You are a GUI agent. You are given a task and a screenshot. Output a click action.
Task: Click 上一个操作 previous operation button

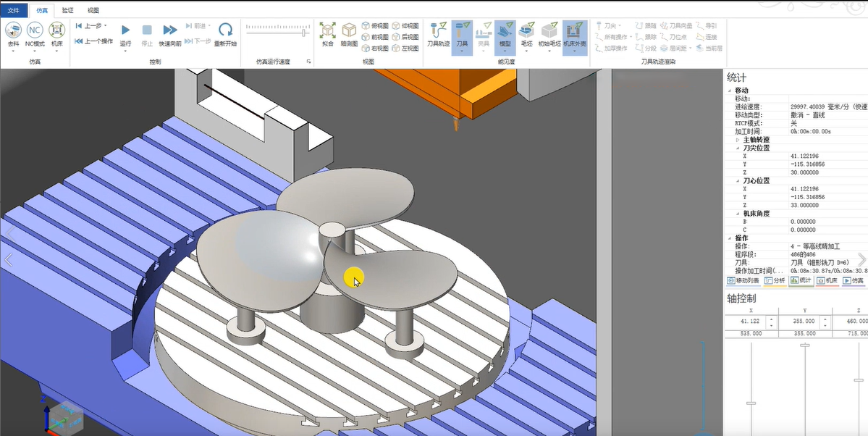pos(94,41)
